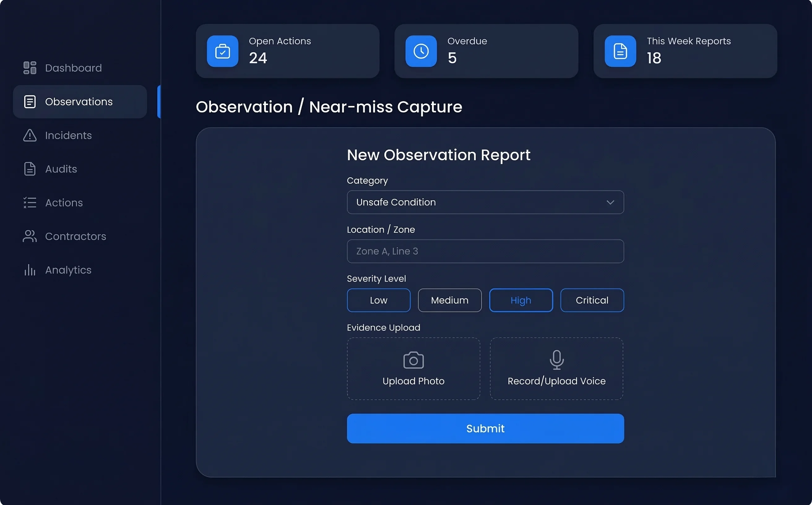812x505 pixels.
Task: Switch to the Incidents section
Action: tap(68, 135)
